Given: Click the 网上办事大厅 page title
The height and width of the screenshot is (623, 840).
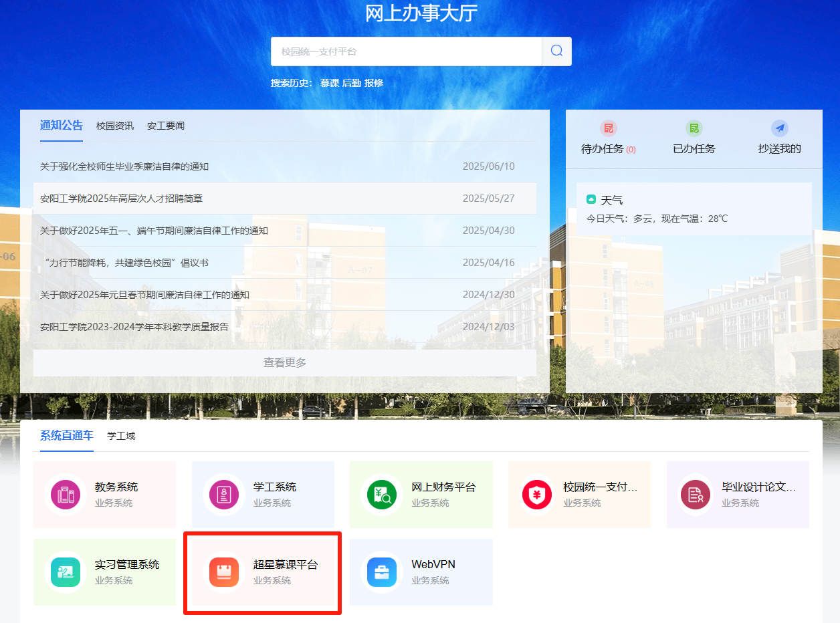Looking at the screenshot, I should [421, 13].
